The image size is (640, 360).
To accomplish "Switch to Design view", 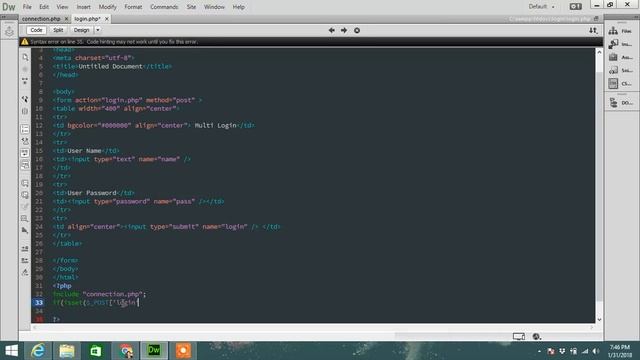I will [x=81, y=30].
